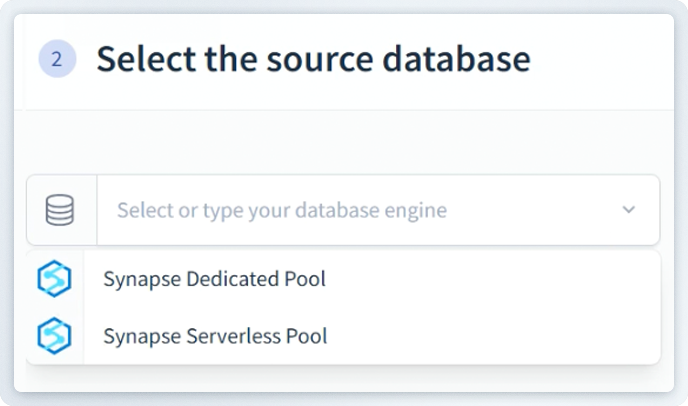Collapse the database engine dropdown using chevron
The image size is (688, 406).
[628, 210]
